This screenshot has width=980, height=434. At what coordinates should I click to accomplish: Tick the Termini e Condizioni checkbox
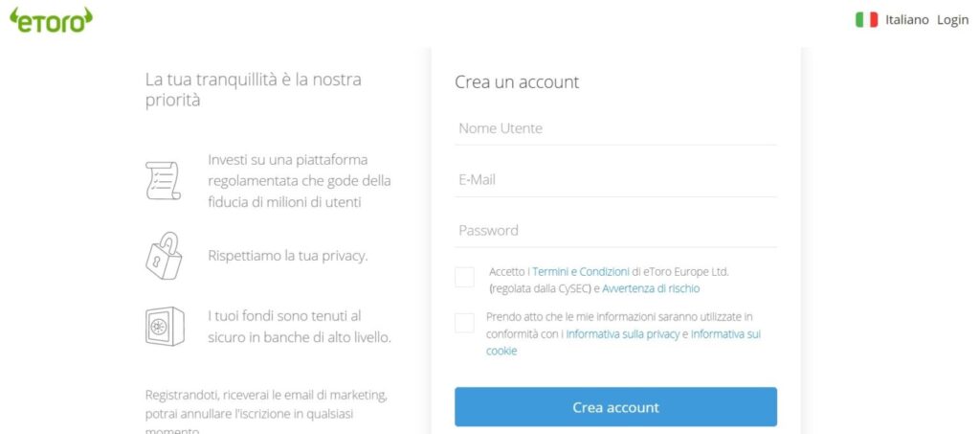click(x=464, y=278)
